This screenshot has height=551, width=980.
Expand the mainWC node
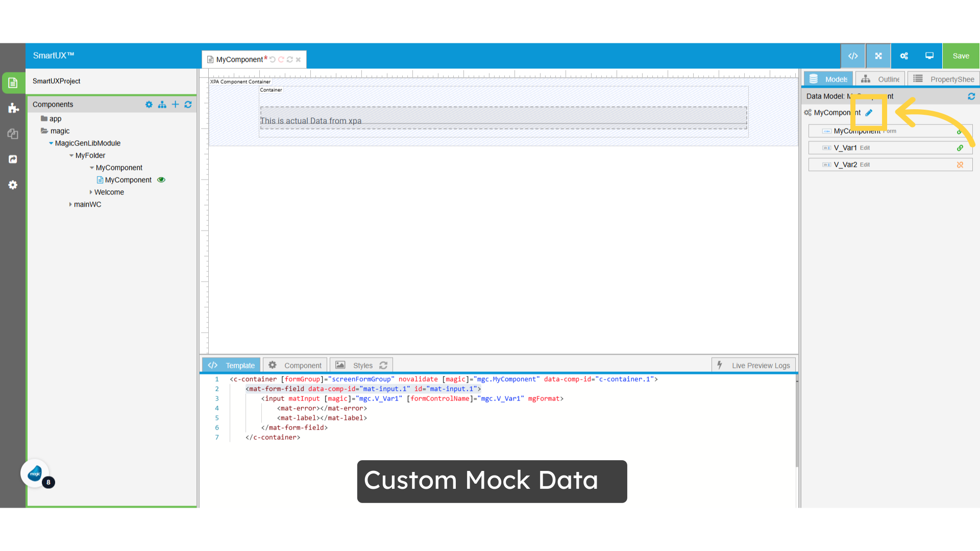71,204
